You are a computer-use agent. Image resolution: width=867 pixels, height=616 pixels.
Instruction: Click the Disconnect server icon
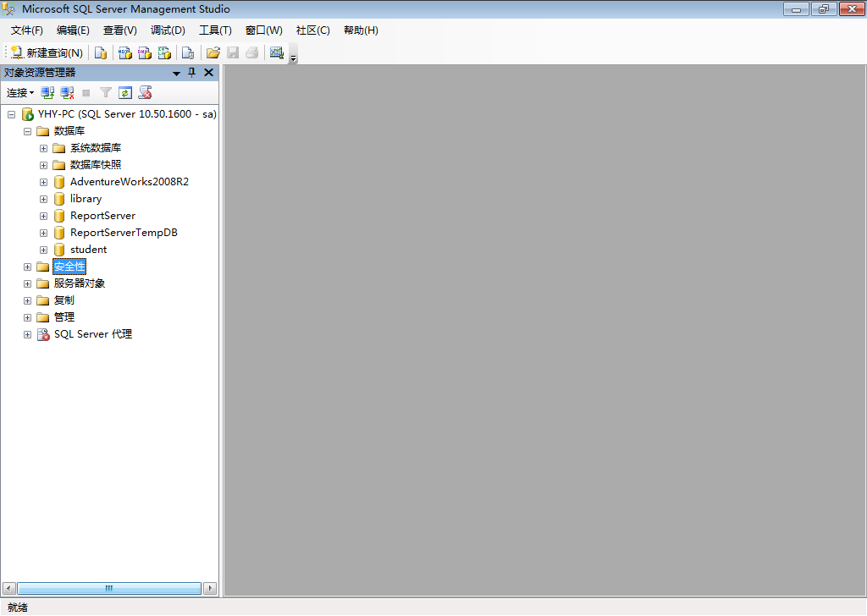pyautogui.click(x=68, y=93)
